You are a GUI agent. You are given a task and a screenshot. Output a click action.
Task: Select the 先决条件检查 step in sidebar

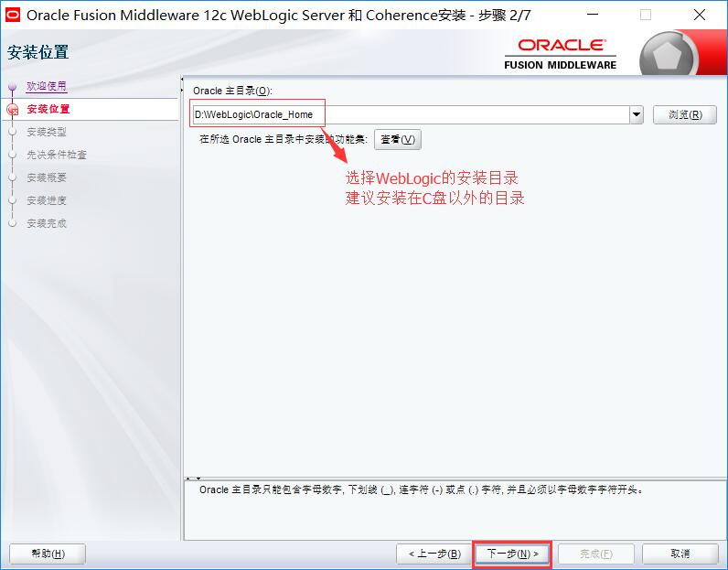pyautogui.click(x=57, y=155)
